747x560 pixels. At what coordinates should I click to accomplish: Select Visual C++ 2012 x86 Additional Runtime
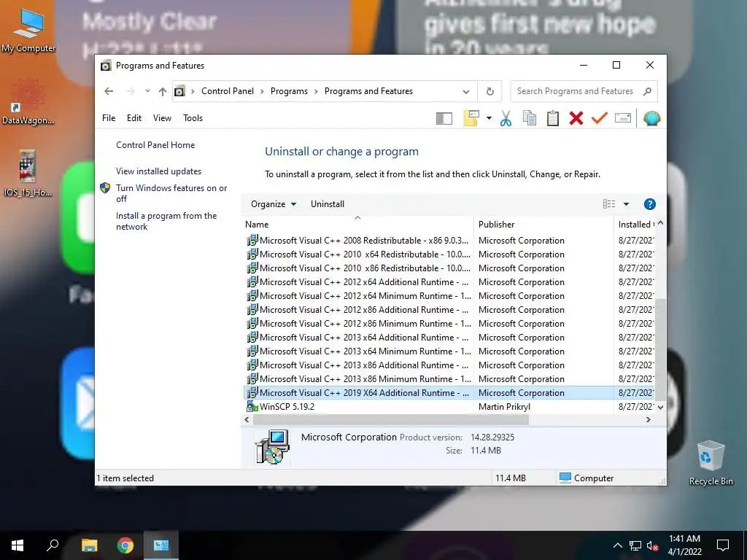[449, 309]
